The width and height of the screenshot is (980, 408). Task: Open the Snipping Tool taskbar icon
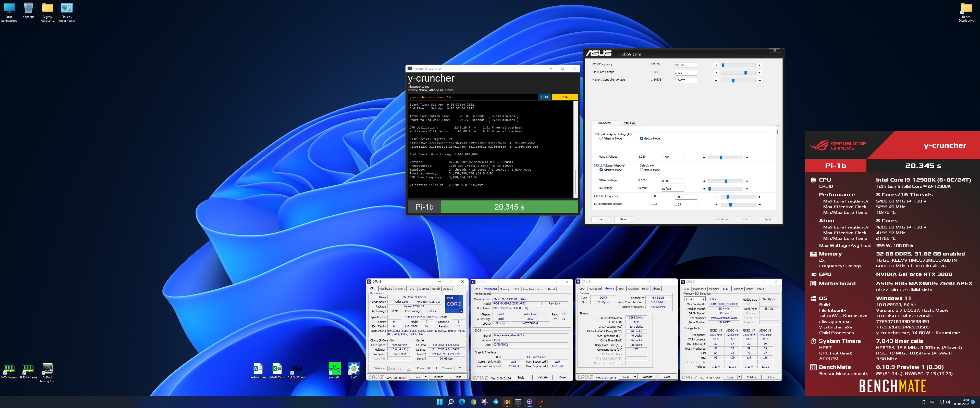click(484, 402)
